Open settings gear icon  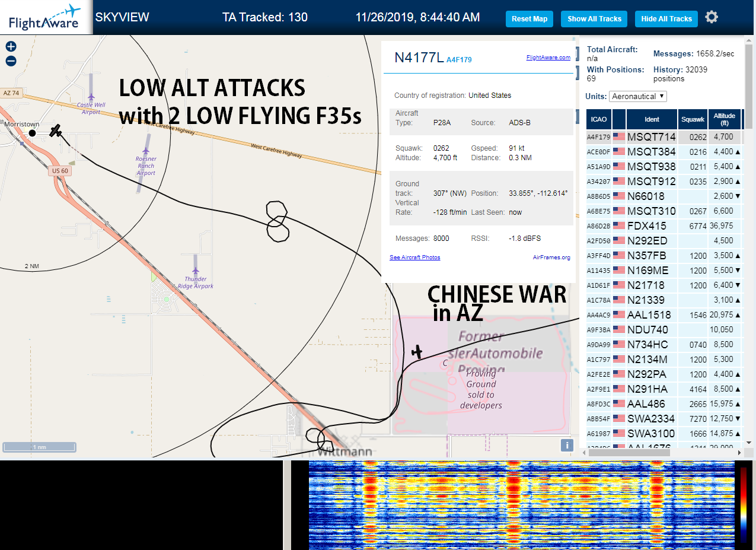(712, 17)
